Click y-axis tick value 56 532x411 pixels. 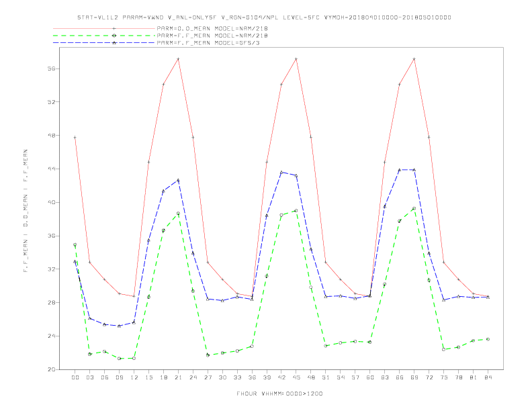[x=51, y=68]
